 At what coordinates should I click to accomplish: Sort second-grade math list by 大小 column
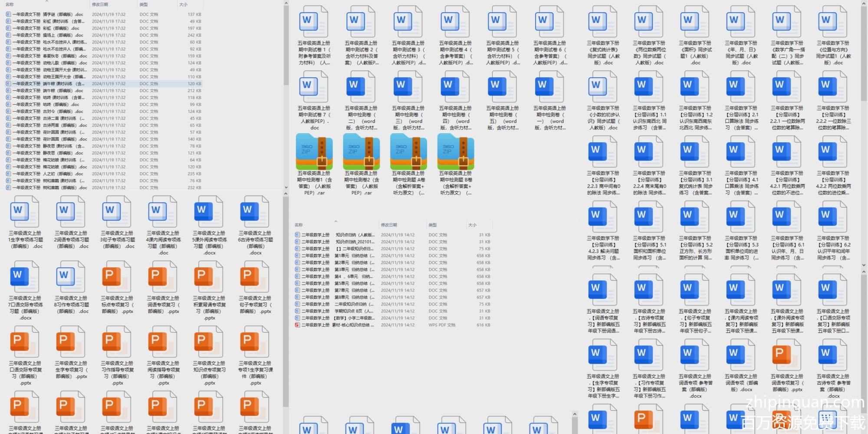(472, 225)
